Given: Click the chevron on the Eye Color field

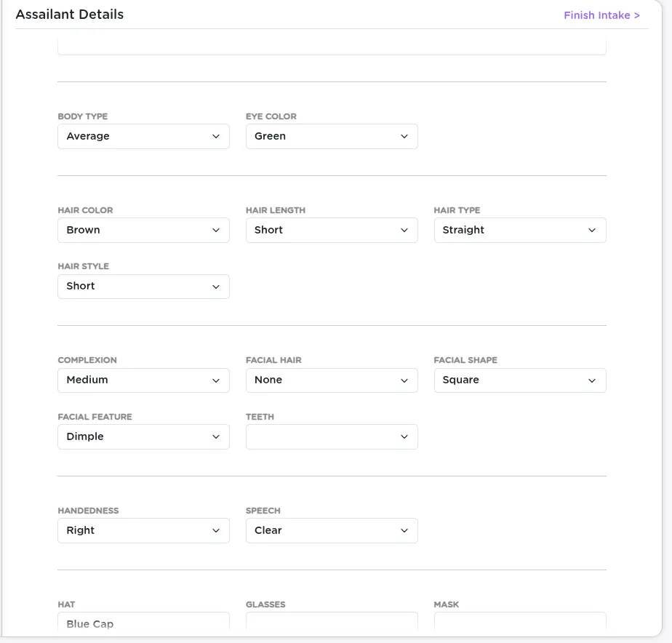Looking at the screenshot, I should point(405,136).
